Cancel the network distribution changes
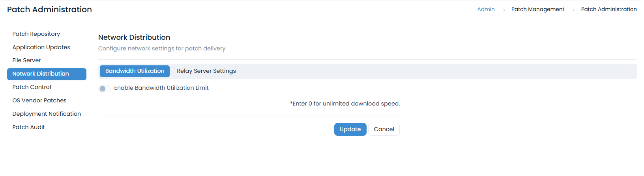The image size is (644, 176). [384, 129]
